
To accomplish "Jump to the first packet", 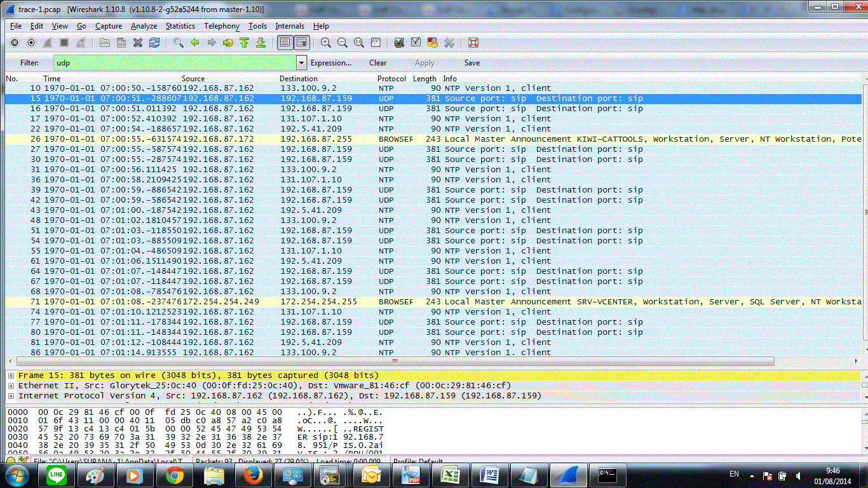I will (x=244, y=43).
